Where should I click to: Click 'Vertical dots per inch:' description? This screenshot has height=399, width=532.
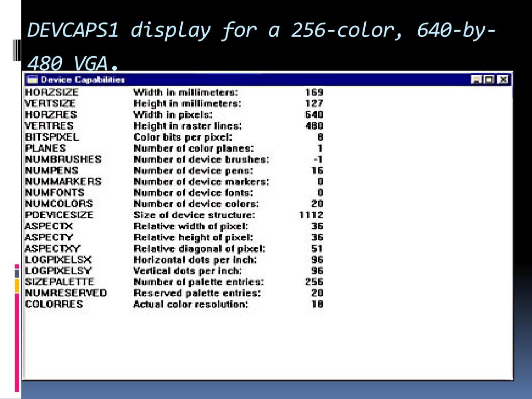tap(188, 271)
